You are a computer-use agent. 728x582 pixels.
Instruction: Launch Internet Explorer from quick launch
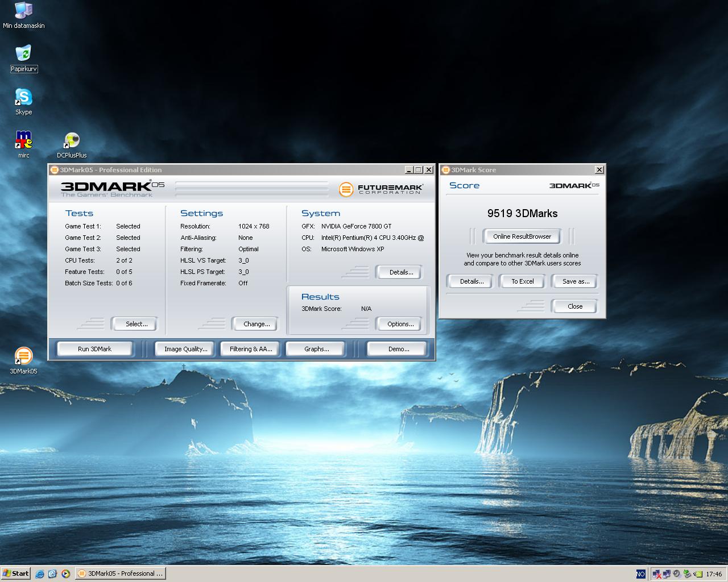pos(40,573)
